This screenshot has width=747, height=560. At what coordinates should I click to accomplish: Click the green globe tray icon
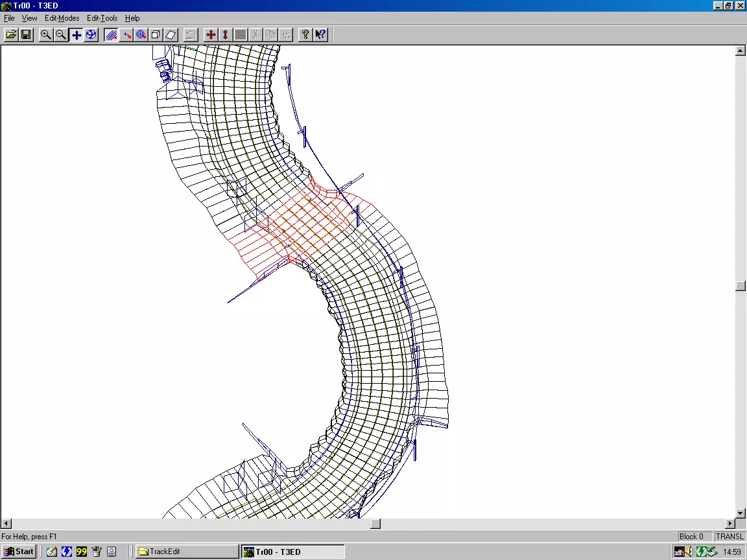click(x=700, y=552)
